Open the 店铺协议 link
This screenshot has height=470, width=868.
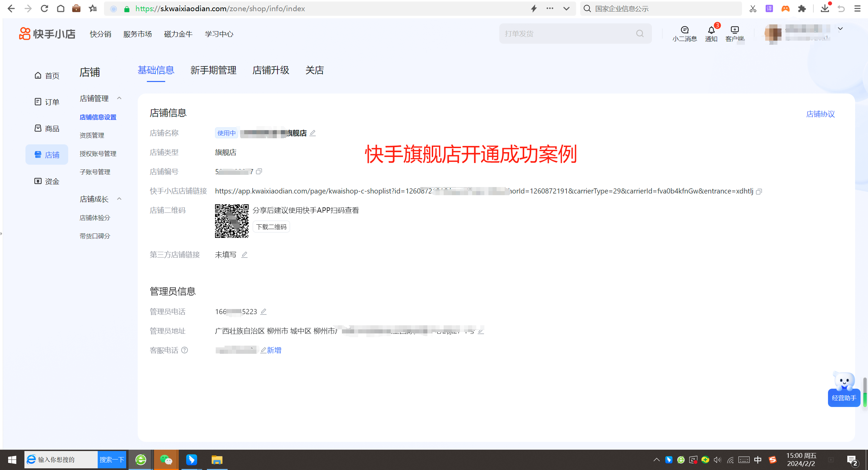[x=820, y=114]
